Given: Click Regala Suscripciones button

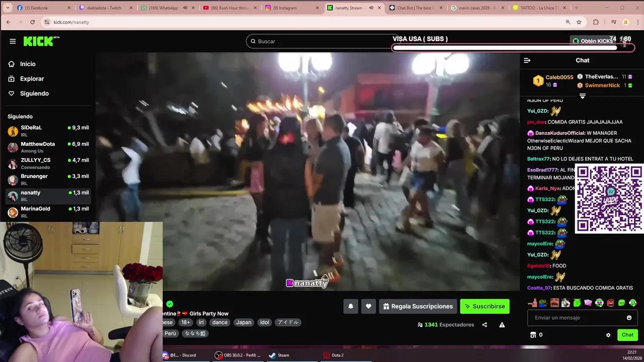Looking at the screenshot, I should 417,306.
